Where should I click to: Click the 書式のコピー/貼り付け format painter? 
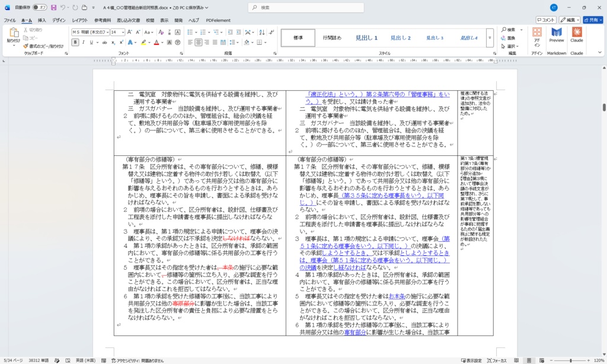(x=43, y=46)
